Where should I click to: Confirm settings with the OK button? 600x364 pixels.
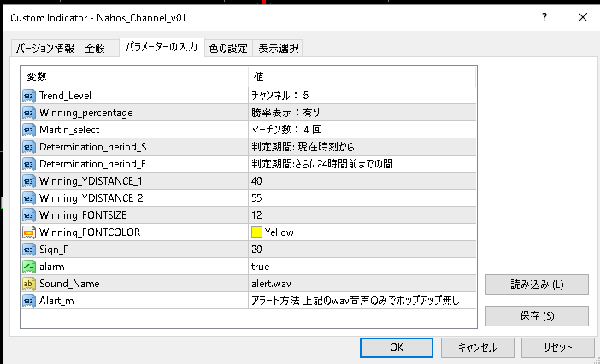(397, 347)
